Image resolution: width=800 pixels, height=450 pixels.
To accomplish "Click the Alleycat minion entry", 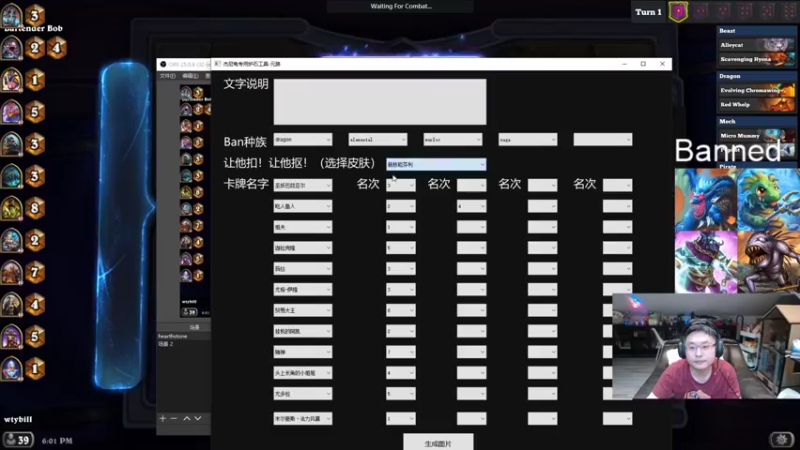I will (x=756, y=45).
